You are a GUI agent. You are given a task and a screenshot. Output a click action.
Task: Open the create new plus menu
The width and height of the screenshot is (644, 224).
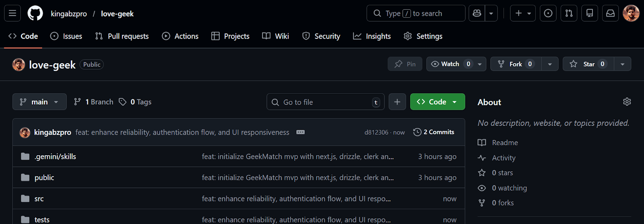tap(523, 13)
